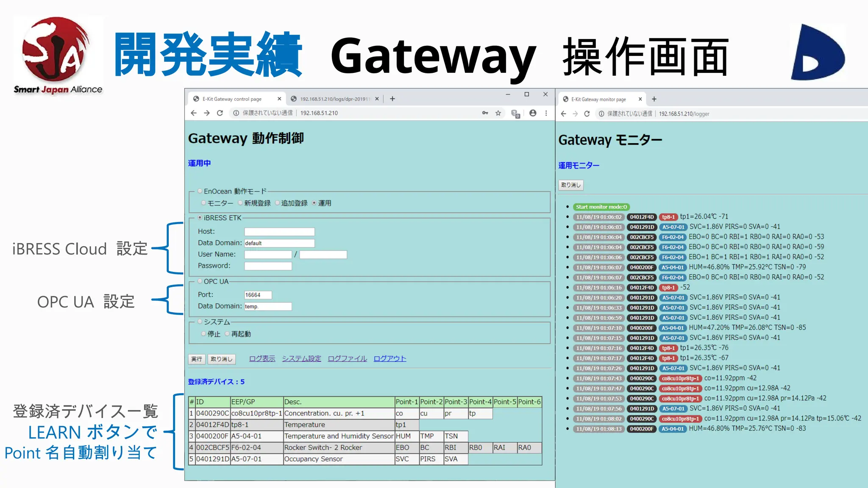Click the bookmark star icon

coord(498,113)
